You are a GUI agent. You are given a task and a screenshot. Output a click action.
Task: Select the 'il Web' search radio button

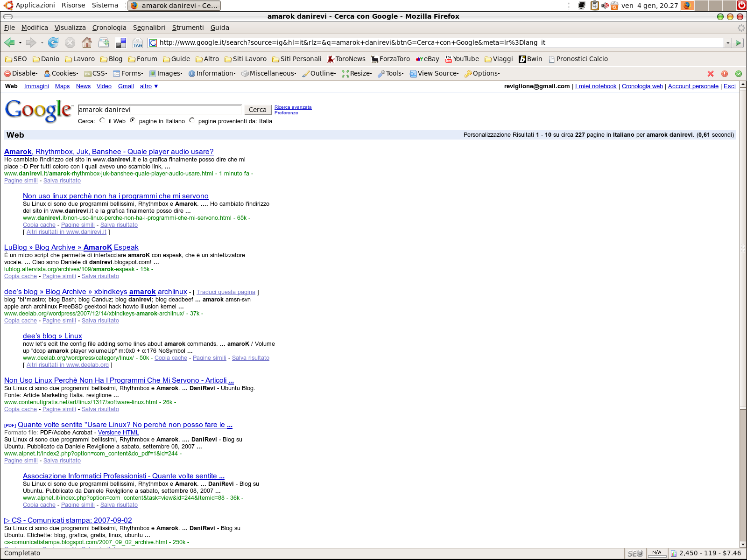click(102, 120)
